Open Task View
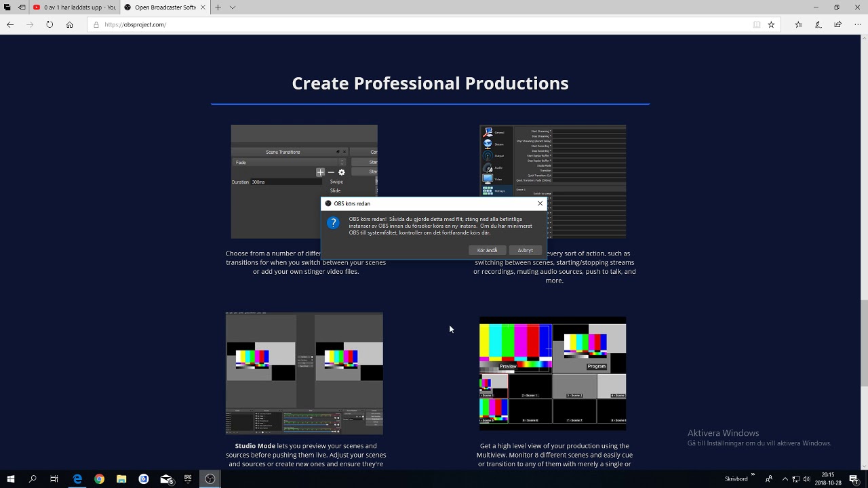The image size is (868, 488). tap(54, 479)
